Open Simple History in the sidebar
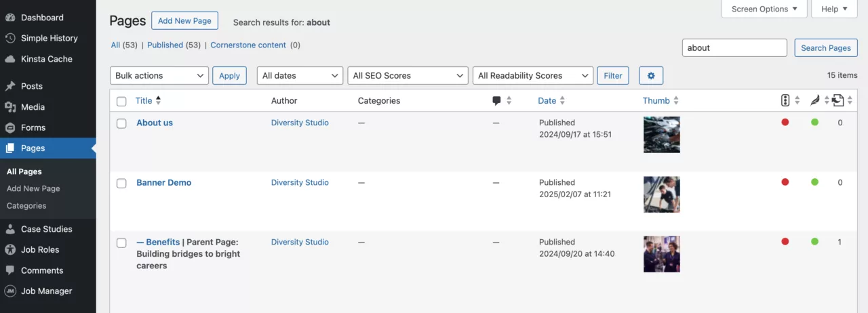This screenshot has width=868, height=313. (49, 39)
